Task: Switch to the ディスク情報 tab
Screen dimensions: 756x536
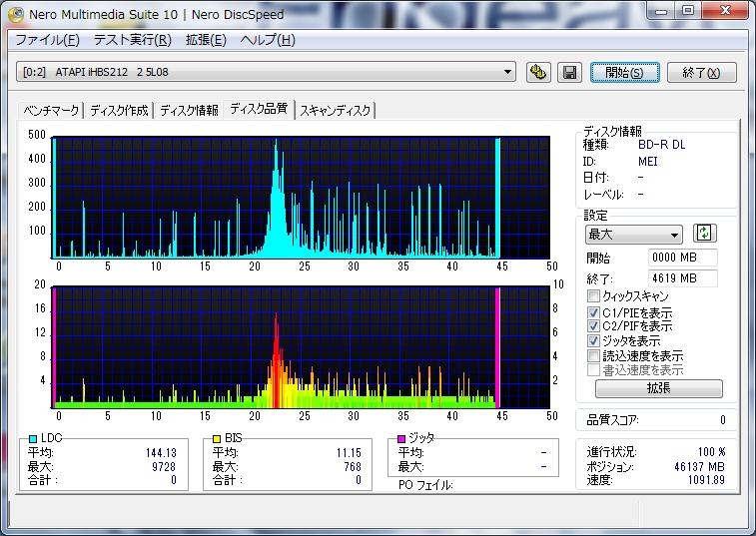Action: 189,111
